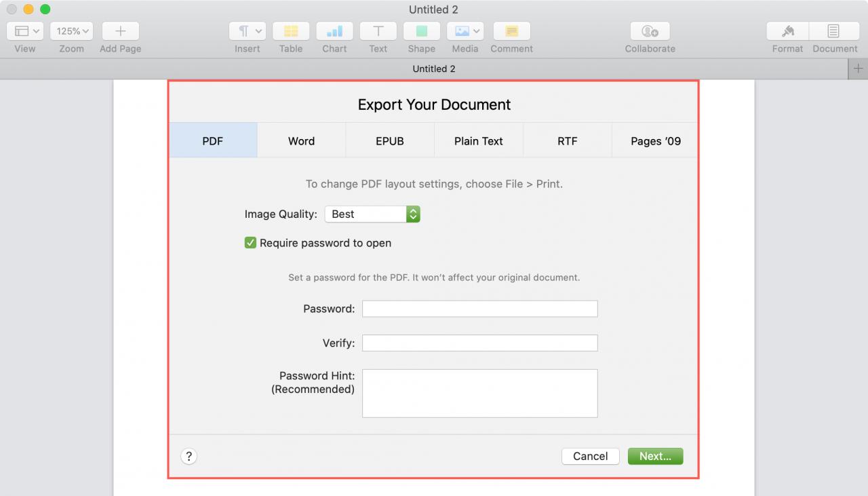Open the Media toolbar icon
Screen dimensions: 868x496
pyautogui.click(x=465, y=31)
